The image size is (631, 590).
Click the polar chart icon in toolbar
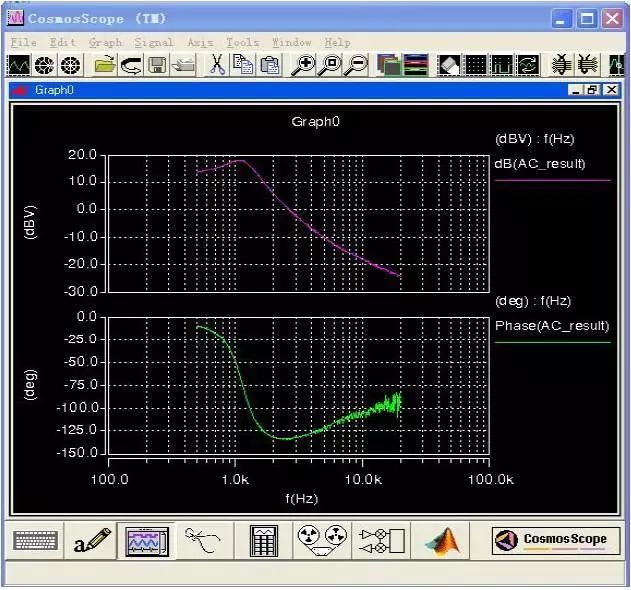[44, 65]
